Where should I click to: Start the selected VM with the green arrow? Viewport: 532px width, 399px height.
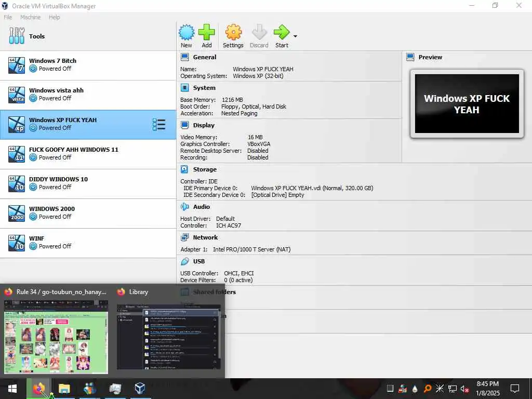(x=282, y=33)
